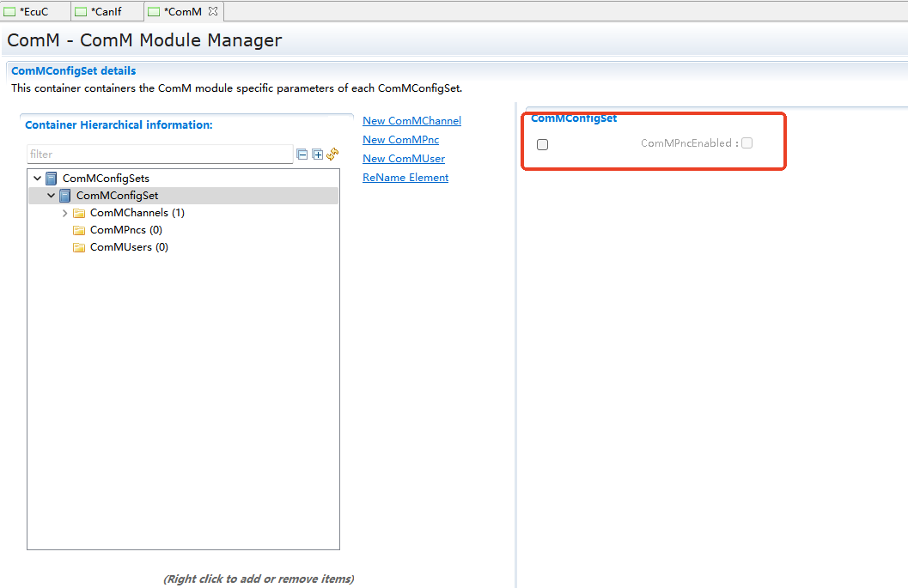Switch to the EcuC tab
This screenshot has height=588, width=908.
click(x=33, y=11)
